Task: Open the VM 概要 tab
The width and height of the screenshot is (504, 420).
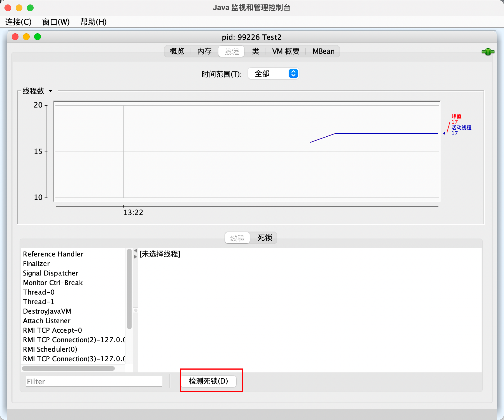Action: 286,51
